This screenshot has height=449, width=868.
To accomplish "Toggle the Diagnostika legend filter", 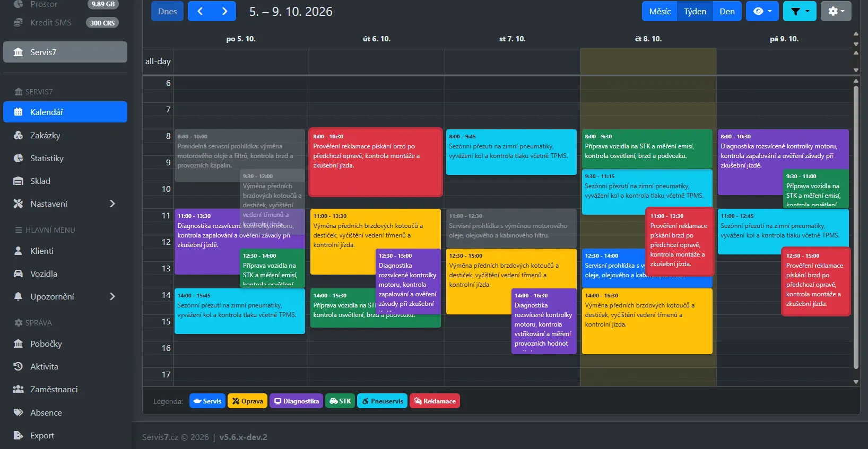I will (x=296, y=401).
